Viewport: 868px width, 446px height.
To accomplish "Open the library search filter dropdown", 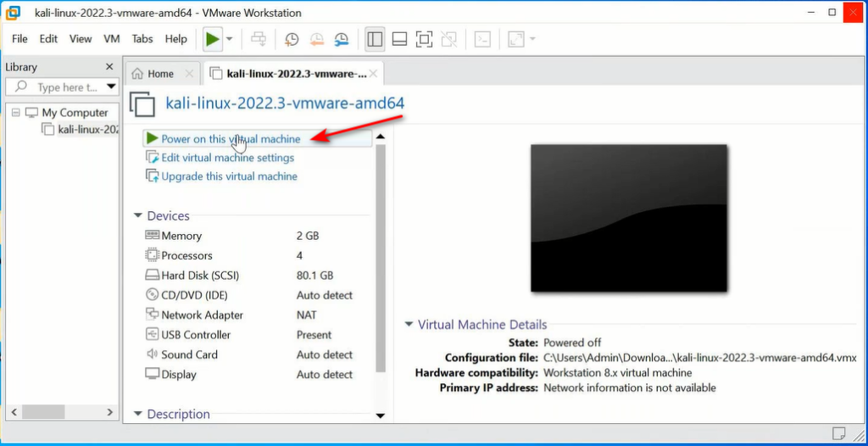I will coord(112,87).
